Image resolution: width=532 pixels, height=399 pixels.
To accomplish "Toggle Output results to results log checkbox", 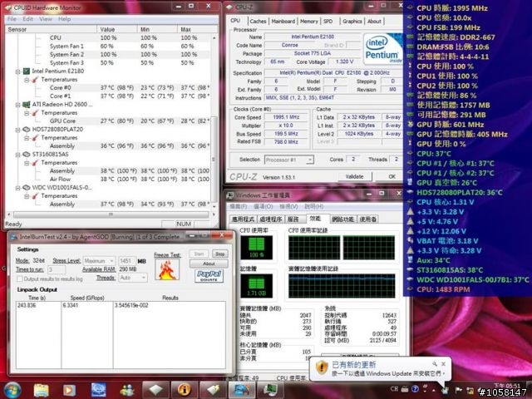I will click(x=20, y=279).
